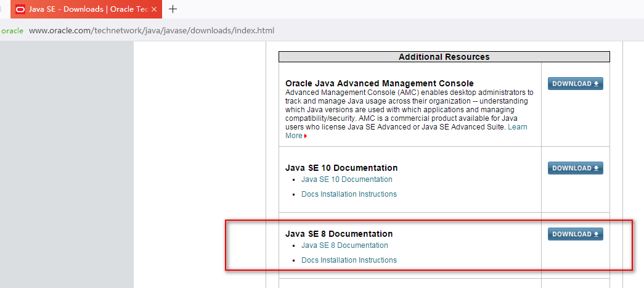
Task: Click the Additional Resources table header
Action: 444,57
